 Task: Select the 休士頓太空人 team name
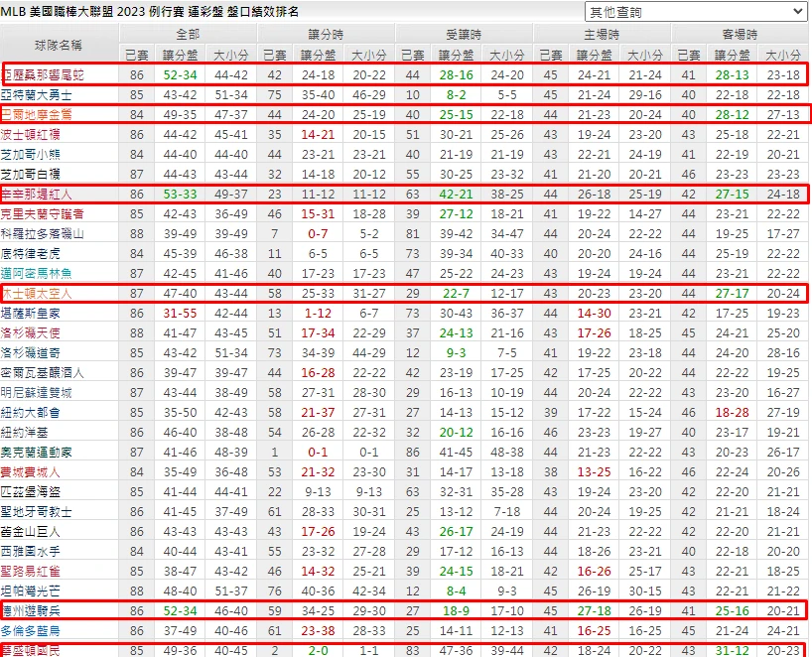[37, 294]
